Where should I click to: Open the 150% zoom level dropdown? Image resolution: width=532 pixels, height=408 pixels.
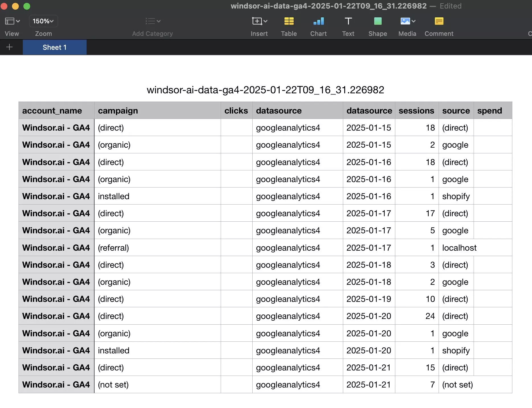pyautogui.click(x=43, y=21)
